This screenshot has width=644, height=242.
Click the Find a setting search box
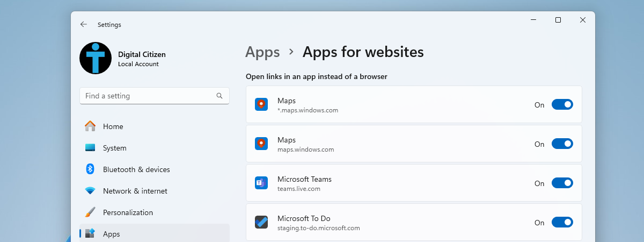tap(155, 96)
